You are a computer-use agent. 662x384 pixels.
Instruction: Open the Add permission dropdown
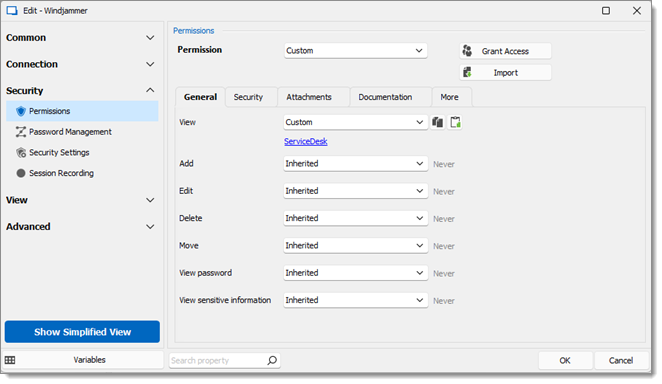pyautogui.click(x=355, y=164)
